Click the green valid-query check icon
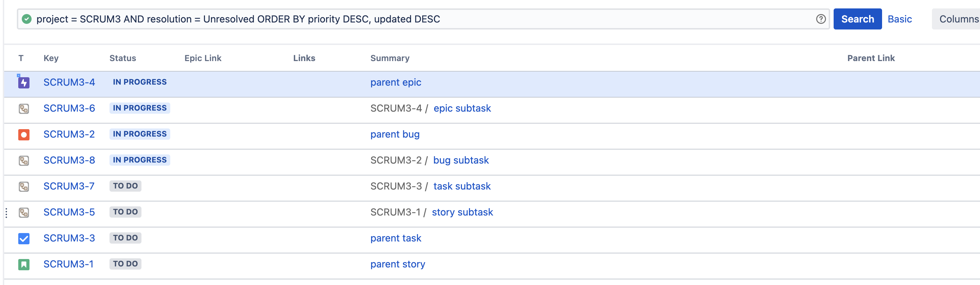Screen dimensions: 980x285 point(27,19)
